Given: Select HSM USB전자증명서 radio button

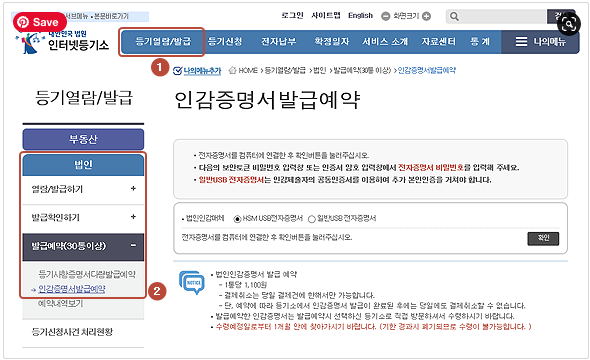Looking at the screenshot, I should [x=237, y=219].
